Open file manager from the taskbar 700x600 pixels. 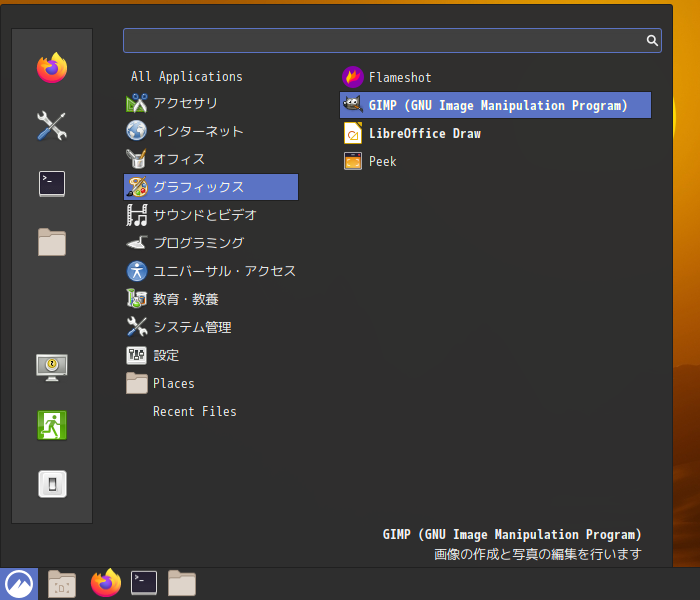[x=182, y=583]
